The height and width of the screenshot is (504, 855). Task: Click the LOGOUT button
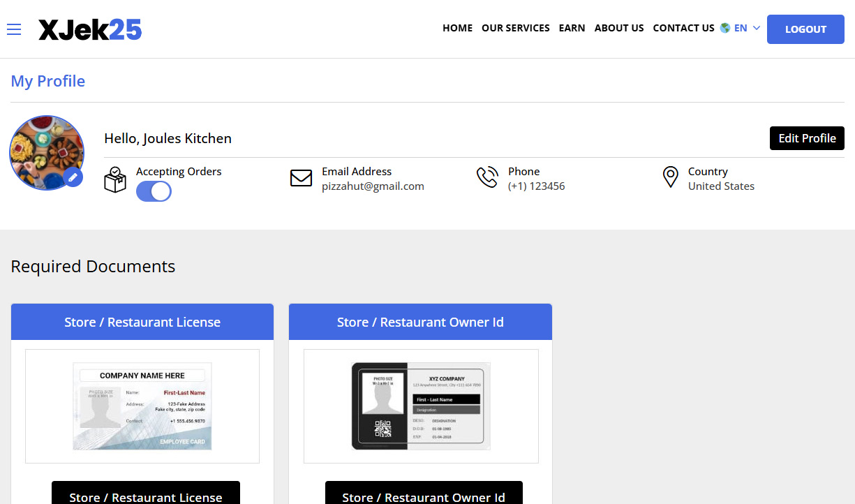(805, 29)
